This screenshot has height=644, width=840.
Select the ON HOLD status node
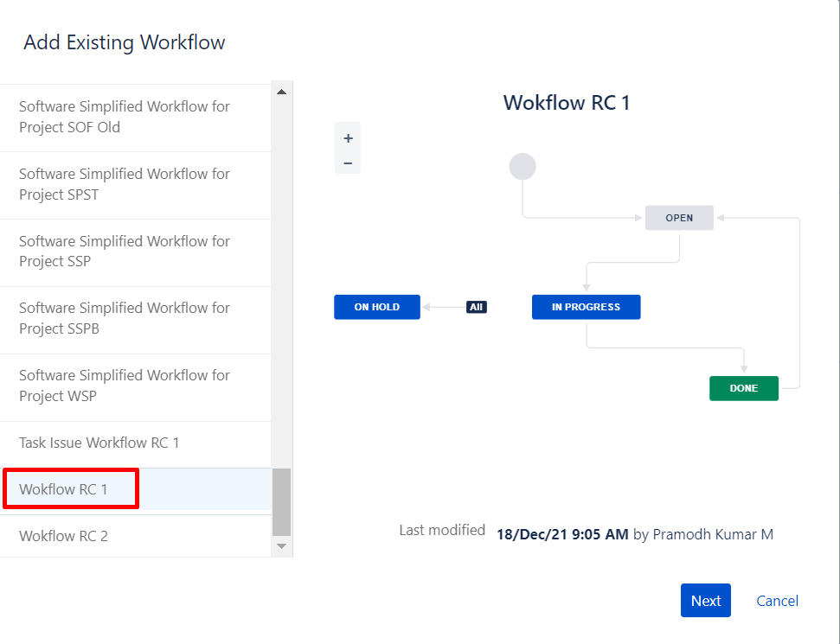pyautogui.click(x=376, y=307)
